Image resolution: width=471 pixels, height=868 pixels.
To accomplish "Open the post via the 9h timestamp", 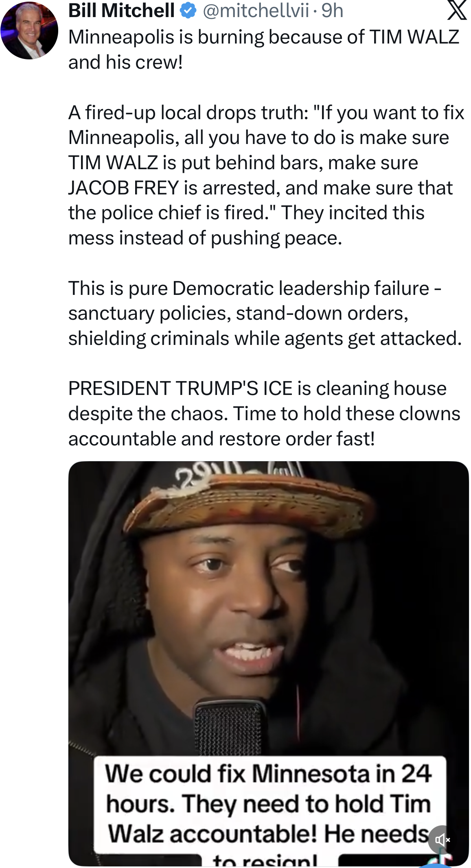I will pyautogui.click(x=332, y=11).
